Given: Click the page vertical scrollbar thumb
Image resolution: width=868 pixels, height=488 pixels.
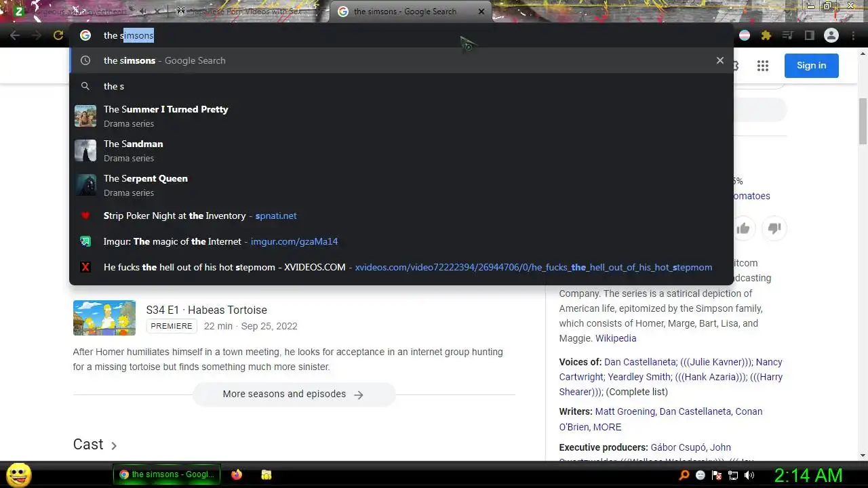Looking at the screenshot, I should tap(863, 121).
